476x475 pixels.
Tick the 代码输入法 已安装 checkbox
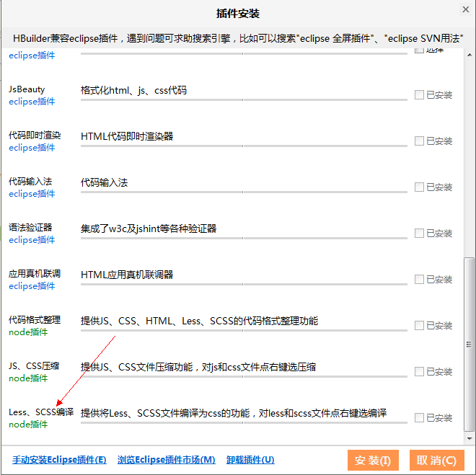point(419,187)
